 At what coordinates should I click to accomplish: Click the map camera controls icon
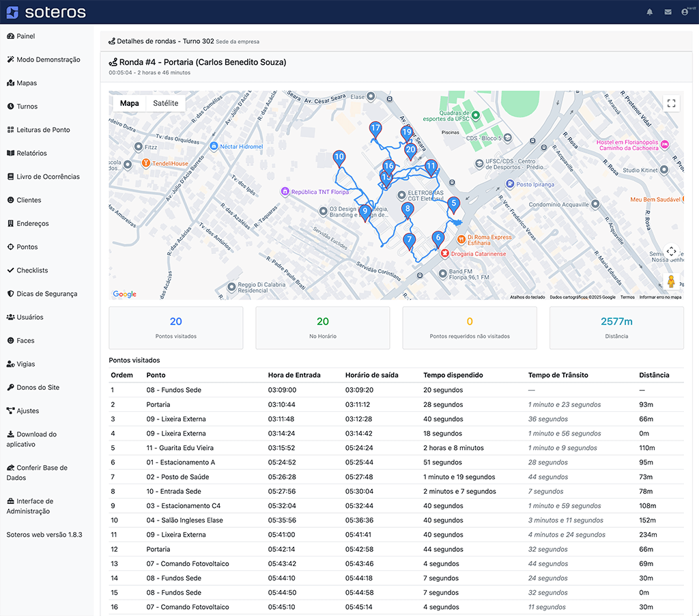[x=671, y=251]
